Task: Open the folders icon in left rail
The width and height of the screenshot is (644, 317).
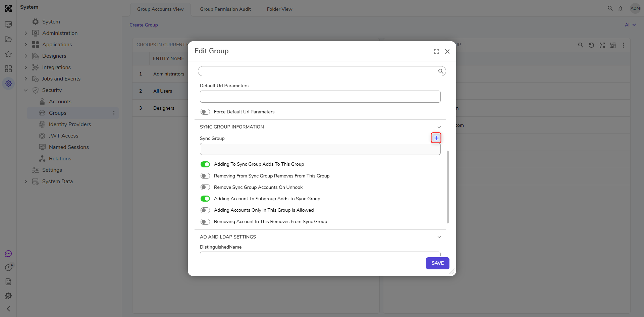Action: [x=8, y=39]
